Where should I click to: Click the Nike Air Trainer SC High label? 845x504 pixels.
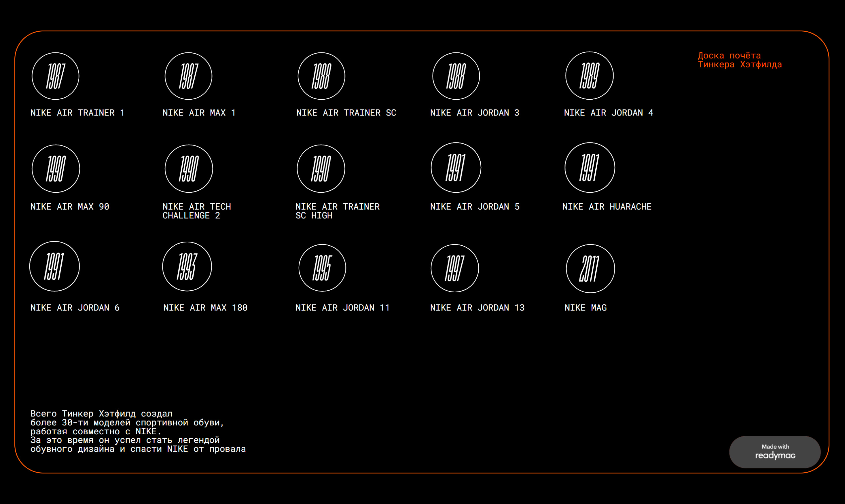click(x=337, y=211)
